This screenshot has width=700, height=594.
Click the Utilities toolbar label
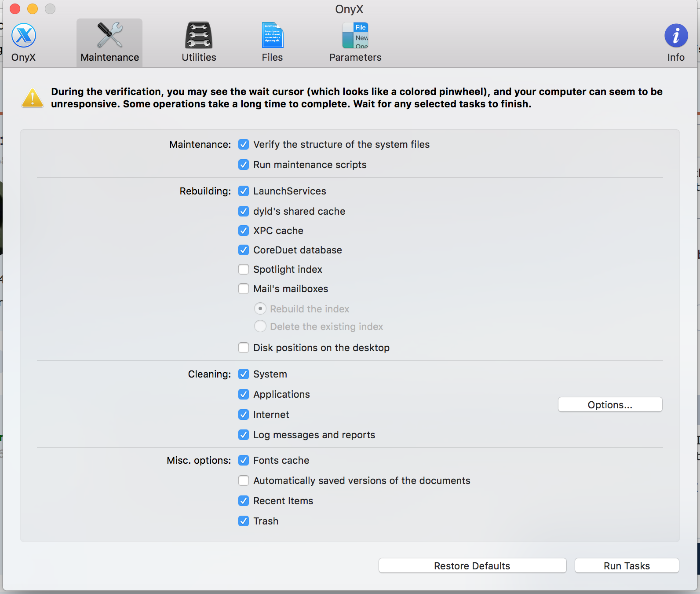click(199, 57)
